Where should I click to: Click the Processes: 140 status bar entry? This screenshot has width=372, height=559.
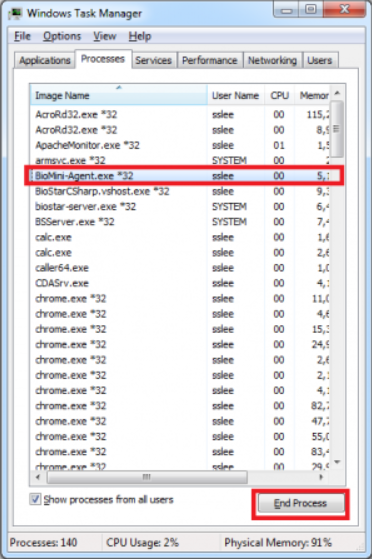pyautogui.click(x=44, y=543)
